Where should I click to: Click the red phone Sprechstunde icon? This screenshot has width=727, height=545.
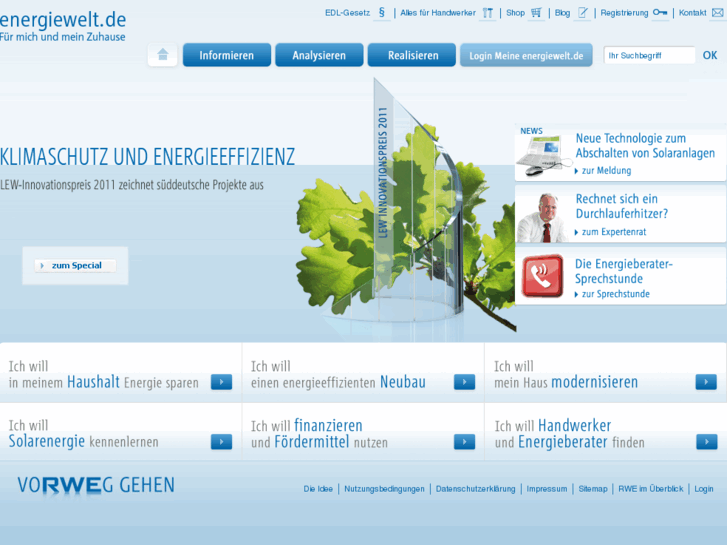coord(544,278)
